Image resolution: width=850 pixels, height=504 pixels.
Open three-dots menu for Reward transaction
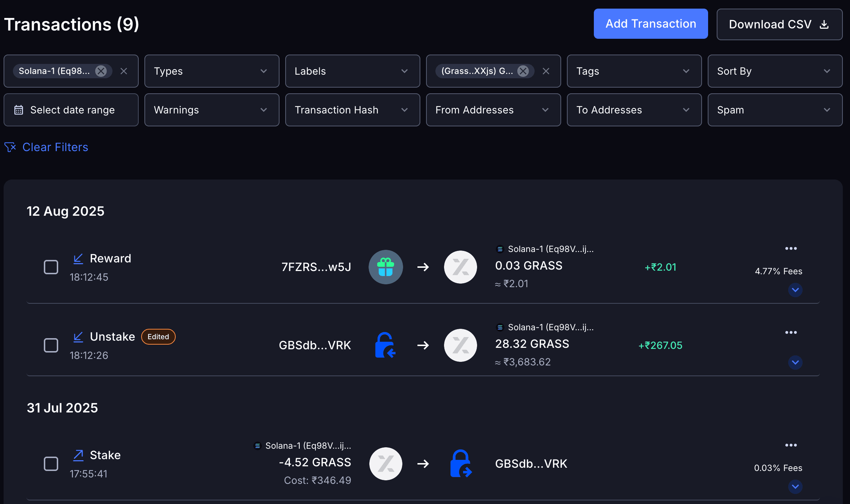pos(791,248)
